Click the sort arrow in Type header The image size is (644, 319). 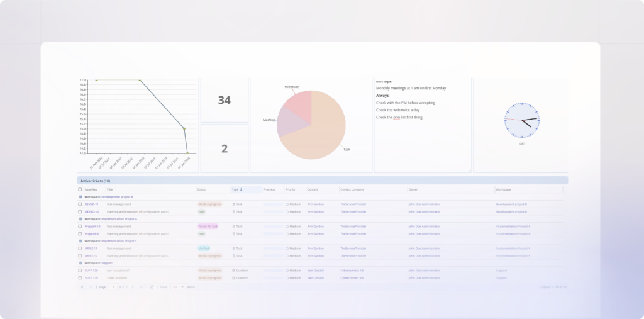tap(241, 189)
